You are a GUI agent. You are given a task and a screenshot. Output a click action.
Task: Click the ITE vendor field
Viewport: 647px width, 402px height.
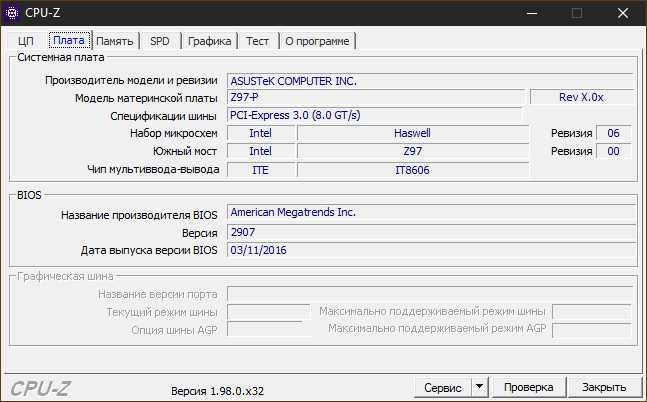pyautogui.click(x=261, y=170)
